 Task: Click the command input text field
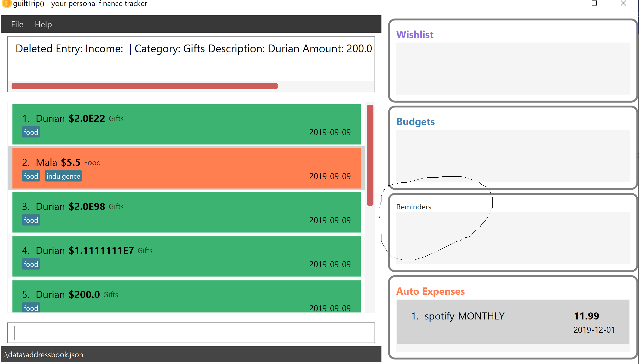point(191,333)
